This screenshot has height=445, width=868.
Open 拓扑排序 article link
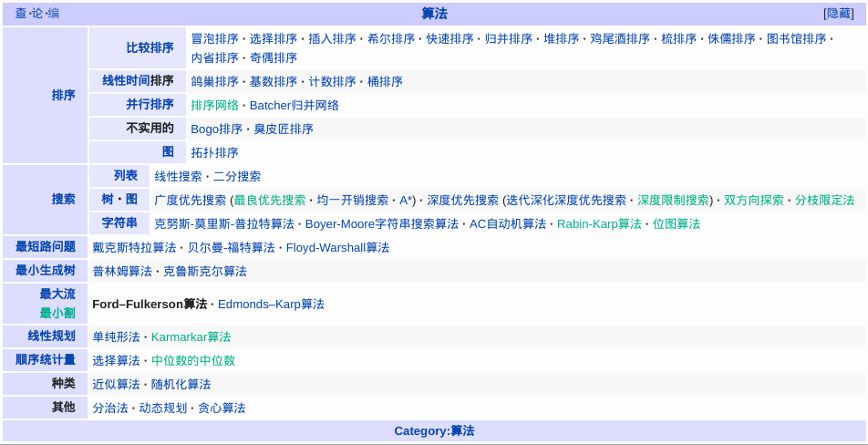coord(214,152)
